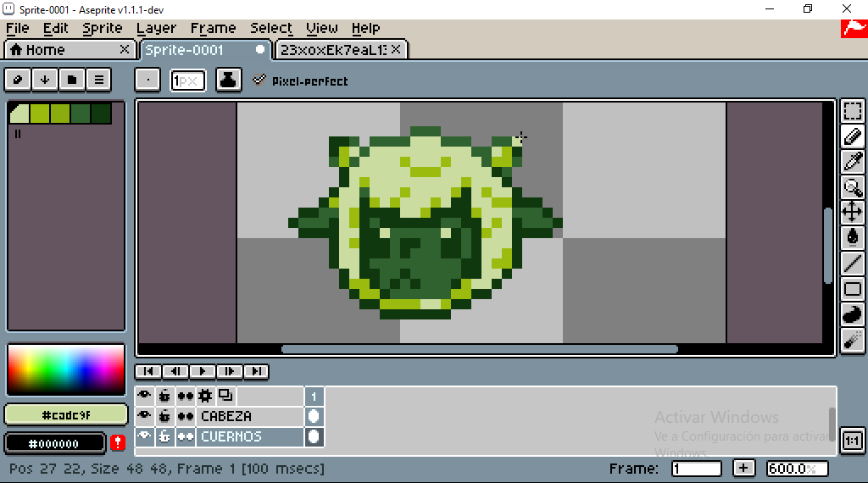Click the sort palette arrow button
The width and height of the screenshot is (868, 483).
point(45,80)
